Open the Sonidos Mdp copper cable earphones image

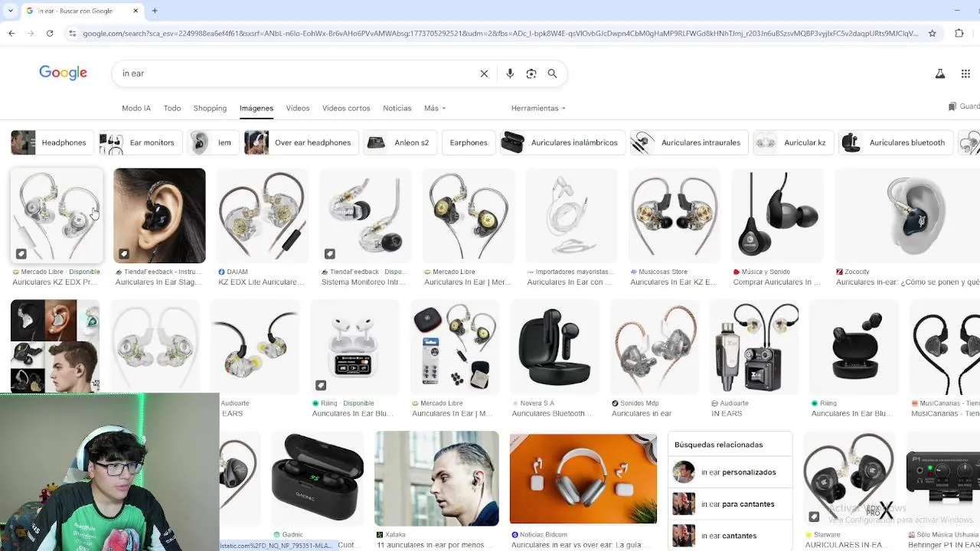(654, 347)
